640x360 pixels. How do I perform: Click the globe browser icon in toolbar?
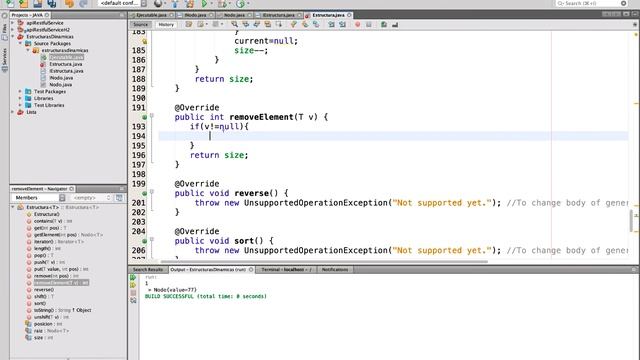158,4
